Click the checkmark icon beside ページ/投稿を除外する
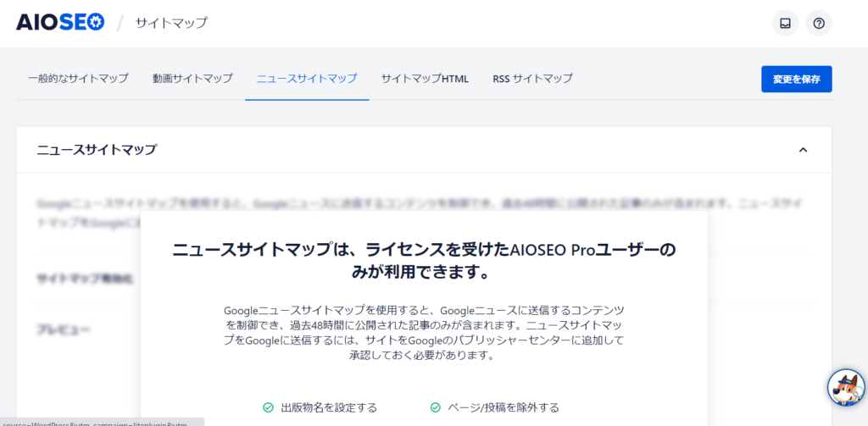Screen dimensions: 868x426 point(435,407)
